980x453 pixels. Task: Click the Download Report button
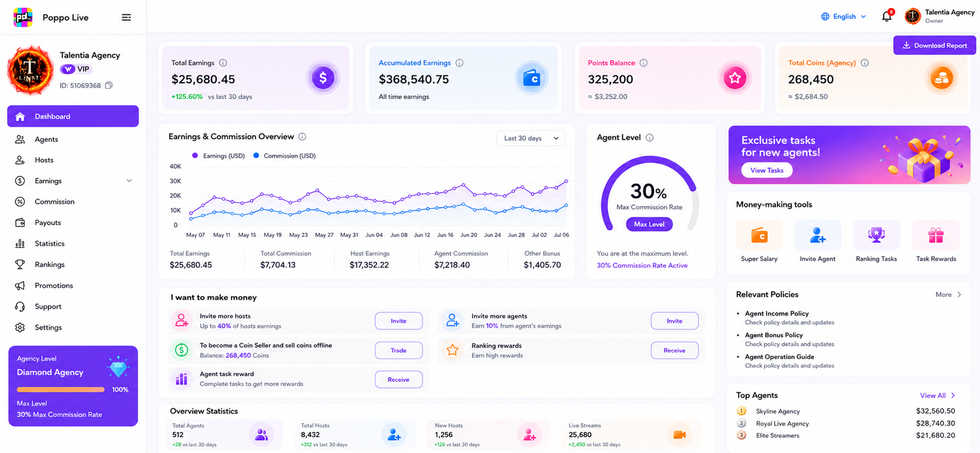click(x=935, y=45)
